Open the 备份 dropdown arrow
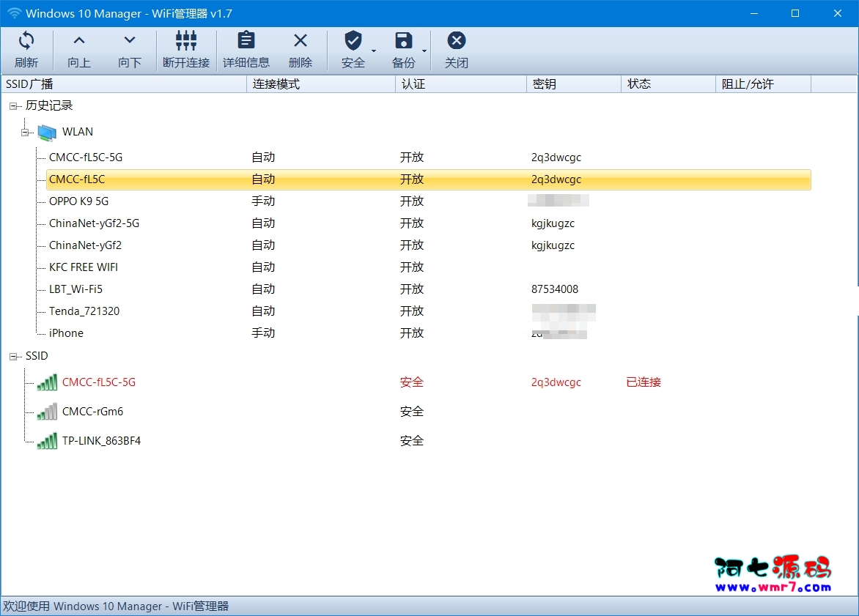Viewport: 859px width, 616px height. [424, 51]
